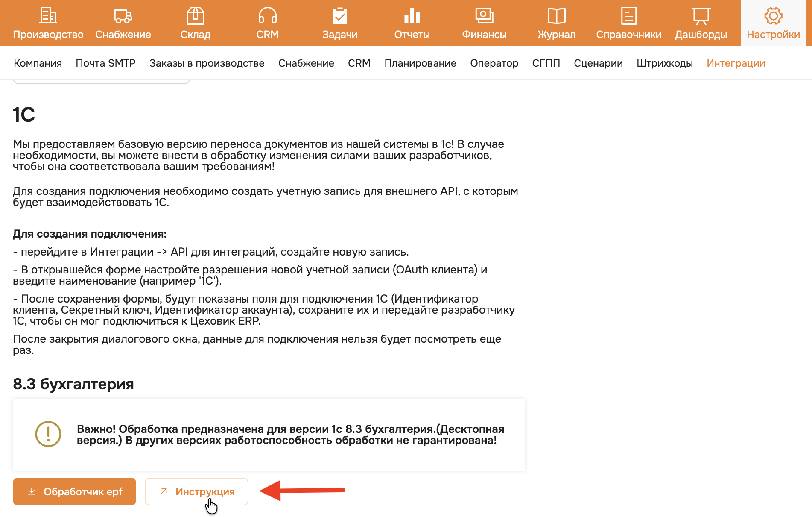Click the external link arrow icon on Инструкция
The width and height of the screenshot is (812, 517).
[x=164, y=491]
